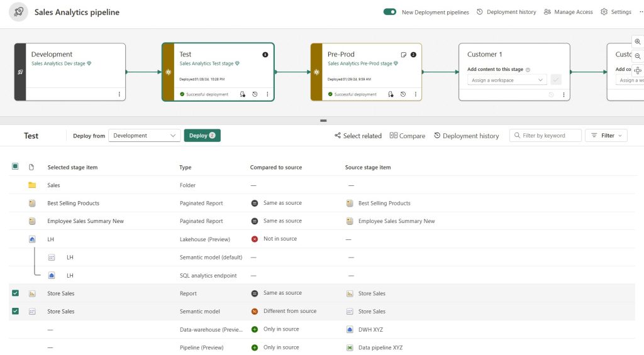Open Sales Analytics Pre-Prod stage workspace link
This screenshot has width=644, height=355.
363,63
